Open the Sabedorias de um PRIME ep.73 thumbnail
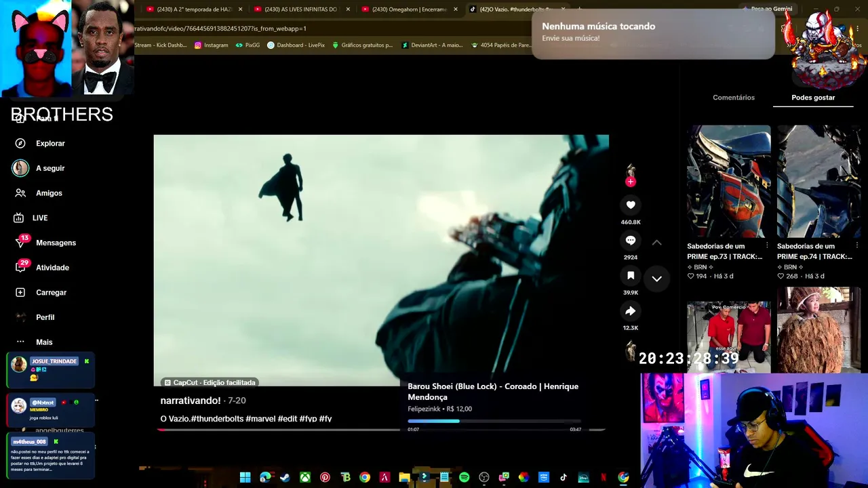The image size is (868, 488). (x=728, y=181)
